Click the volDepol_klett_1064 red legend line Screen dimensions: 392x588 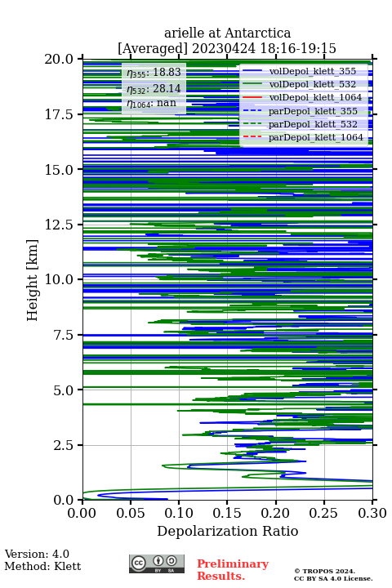click(x=252, y=97)
